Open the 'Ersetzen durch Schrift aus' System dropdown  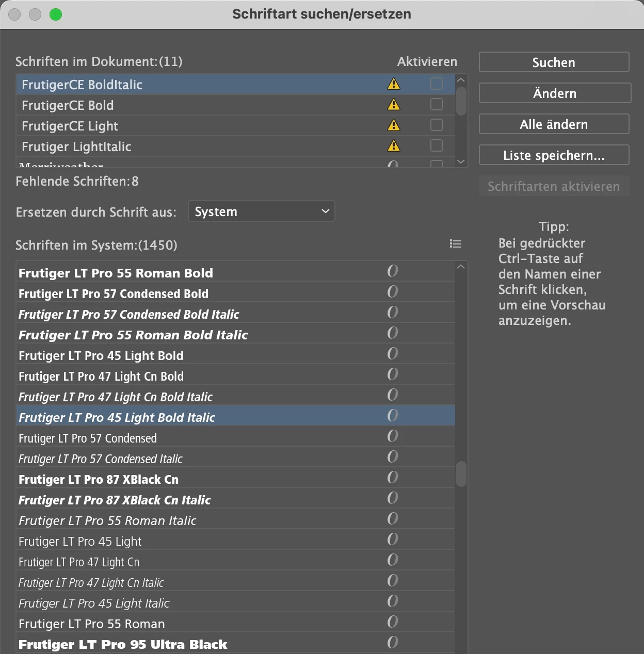pos(262,211)
